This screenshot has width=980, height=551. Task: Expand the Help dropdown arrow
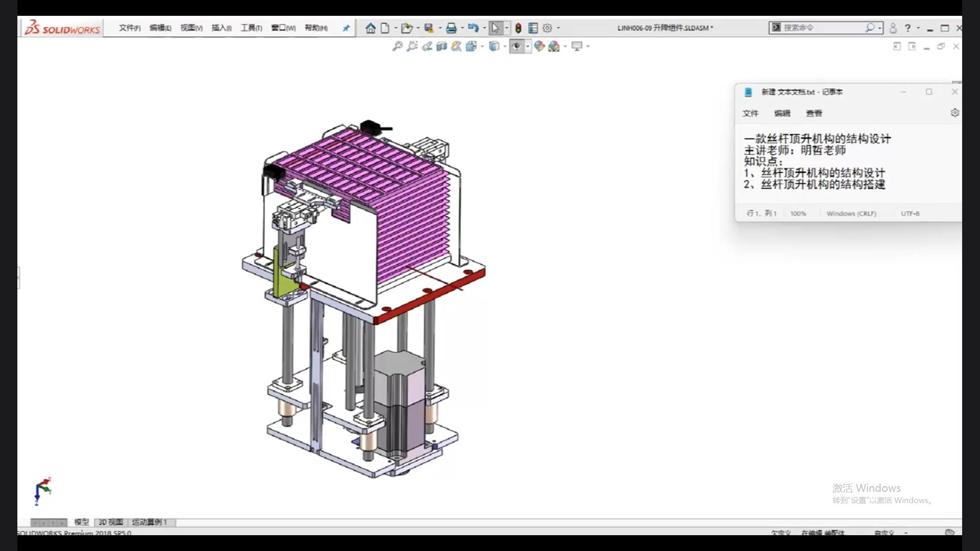point(918,28)
